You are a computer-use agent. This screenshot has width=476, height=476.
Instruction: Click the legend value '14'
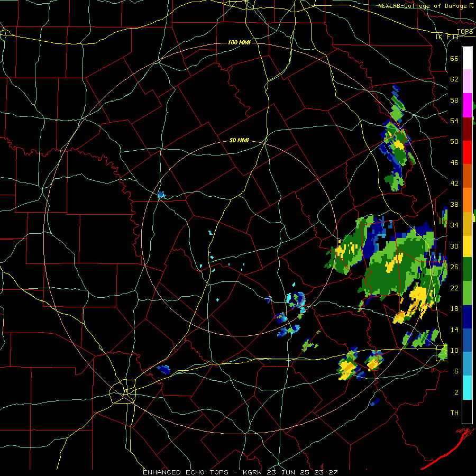[x=454, y=329]
